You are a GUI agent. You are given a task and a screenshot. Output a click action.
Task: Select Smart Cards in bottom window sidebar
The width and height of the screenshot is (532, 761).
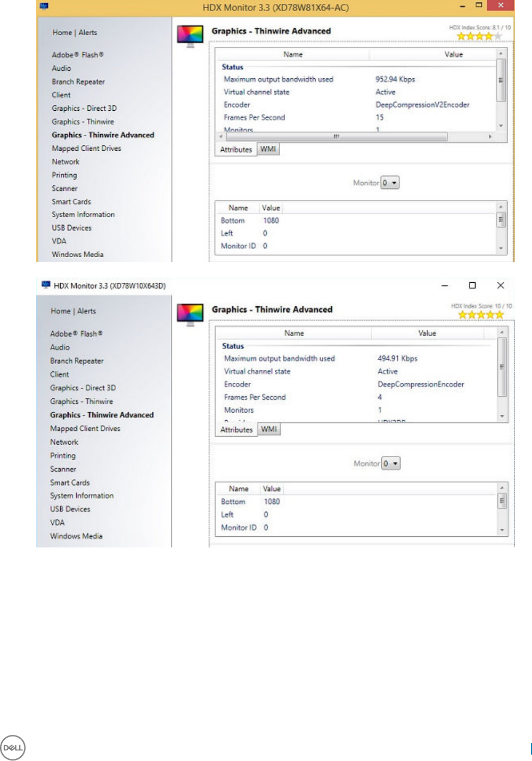point(70,482)
